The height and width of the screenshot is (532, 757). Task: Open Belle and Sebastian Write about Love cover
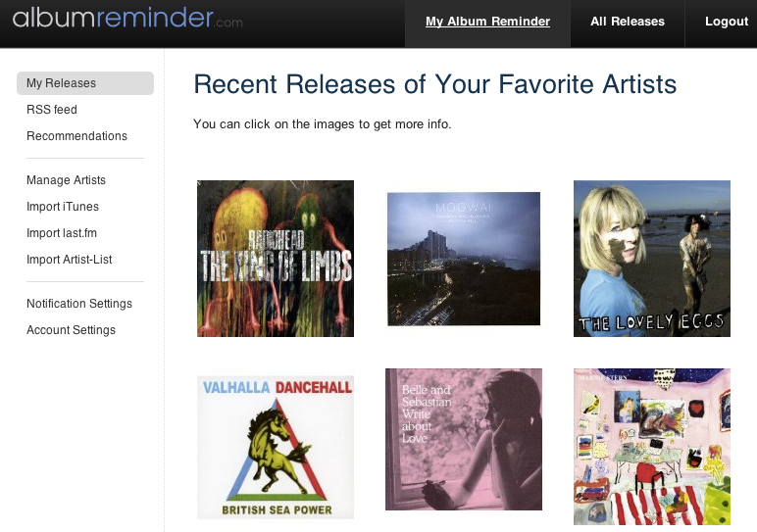(x=464, y=439)
